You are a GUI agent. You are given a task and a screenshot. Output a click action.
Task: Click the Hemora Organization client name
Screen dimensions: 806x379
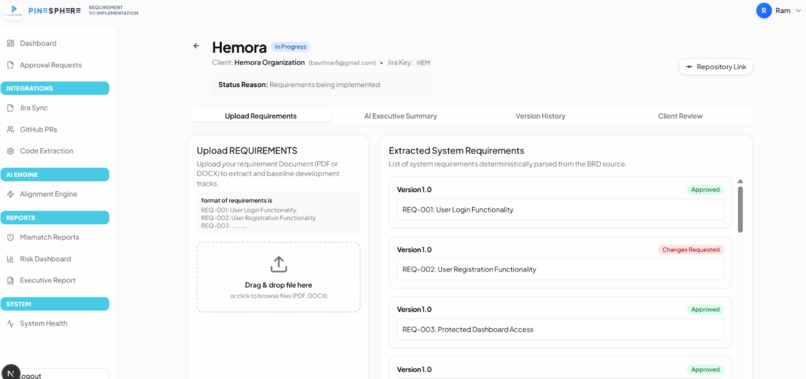(x=269, y=63)
